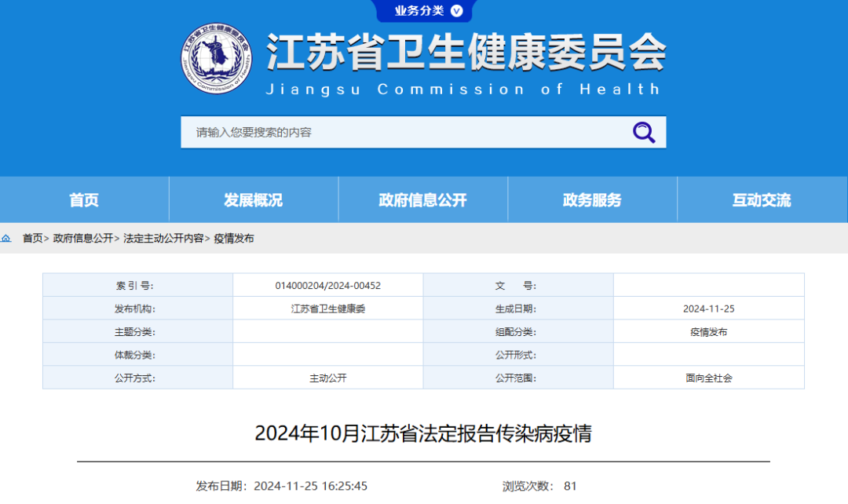The image size is (848, 504).
Task: Click the 公开方式 label cell
Action: click(138, 378)
